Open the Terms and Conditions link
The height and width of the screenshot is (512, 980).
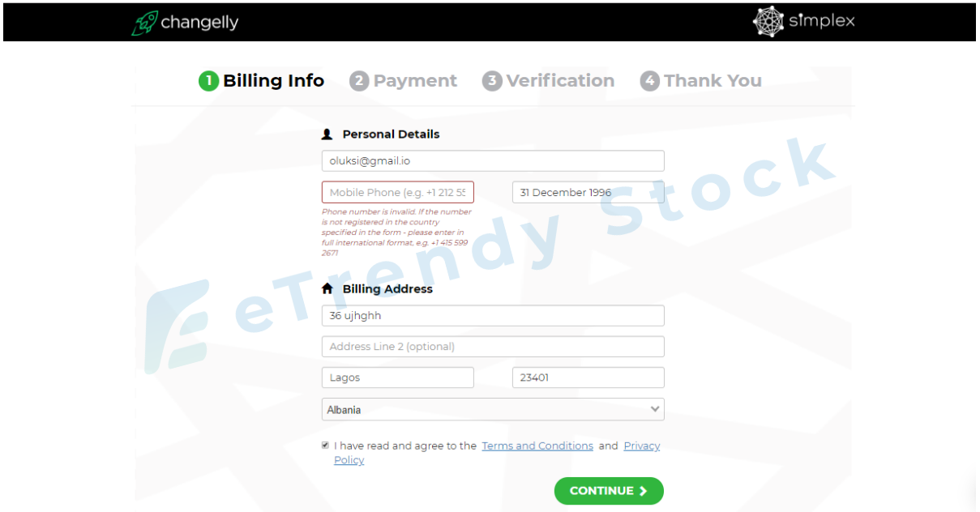tap(537, 446)
